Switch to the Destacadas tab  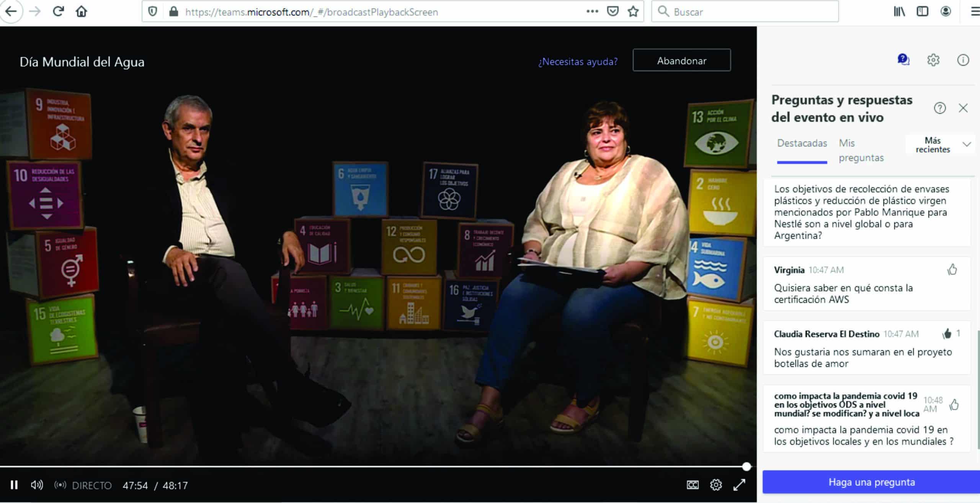(802, 143)
